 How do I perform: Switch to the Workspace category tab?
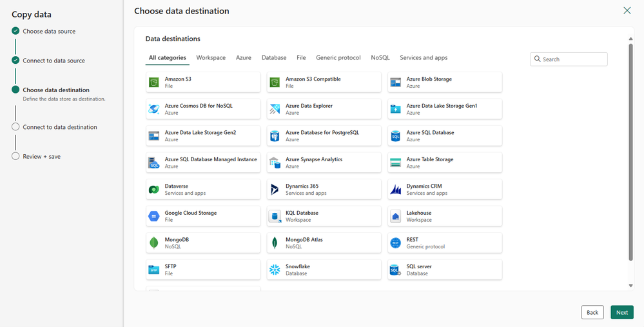coord(211,58)
